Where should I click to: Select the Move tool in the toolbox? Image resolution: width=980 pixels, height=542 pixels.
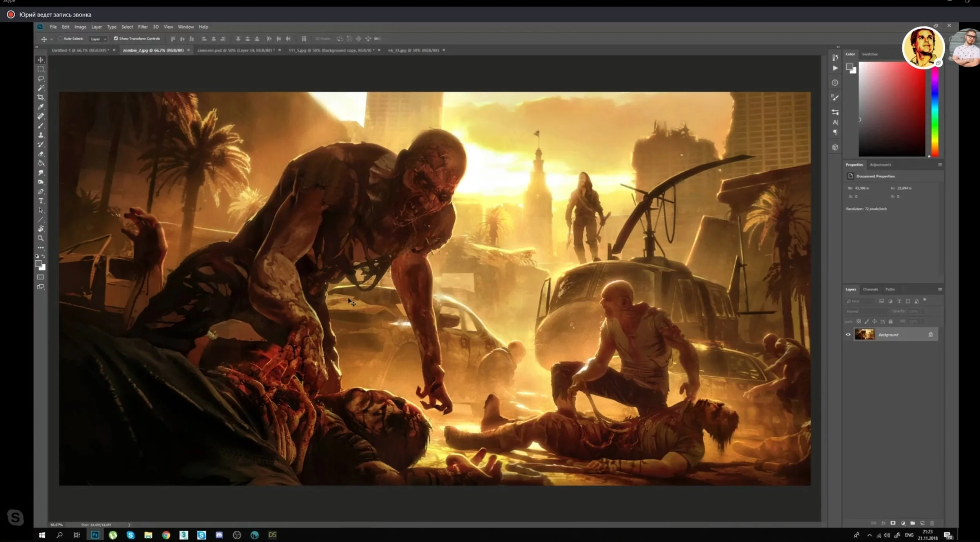[x=41, y=60]
